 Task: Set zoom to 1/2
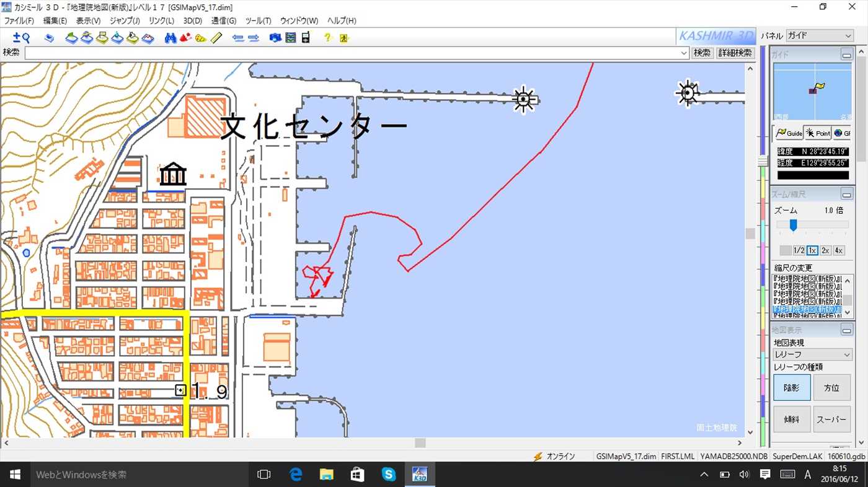(799, 250)
